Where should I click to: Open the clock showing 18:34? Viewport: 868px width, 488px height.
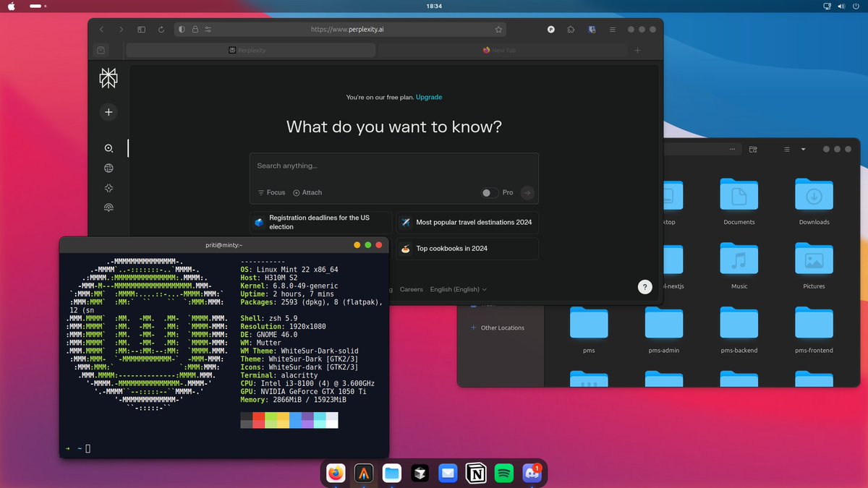[434, 6]
